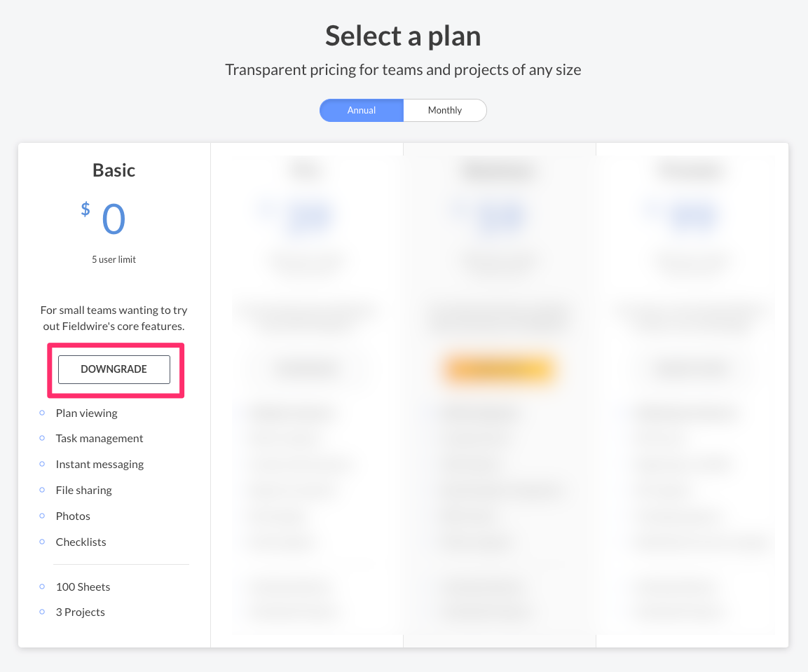The height and width of the screenshot is (672, 808).
Task: Click the bullet icon next to 100 Sheets
Action: click(42, 587)
